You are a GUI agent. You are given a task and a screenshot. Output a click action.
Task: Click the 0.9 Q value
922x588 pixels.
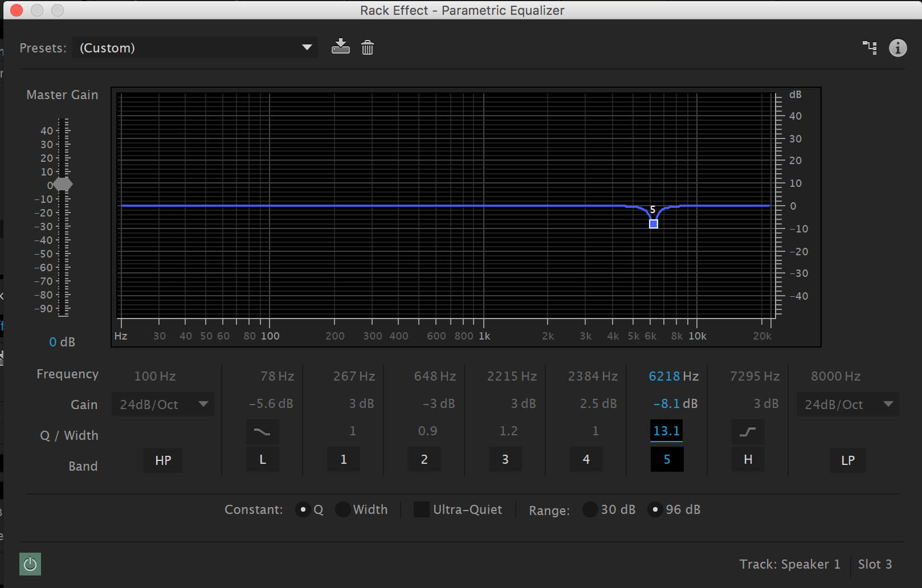[428, 431]
